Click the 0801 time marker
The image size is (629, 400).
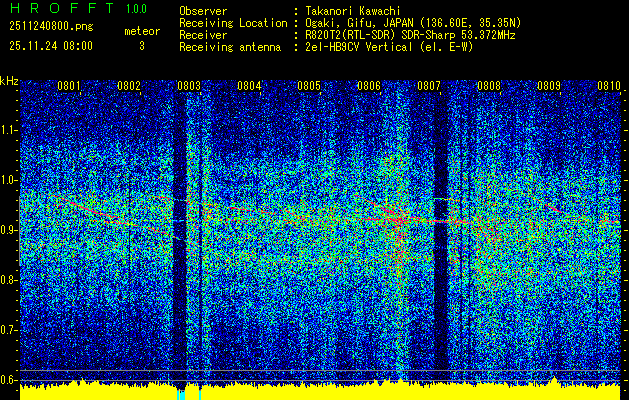69,86
